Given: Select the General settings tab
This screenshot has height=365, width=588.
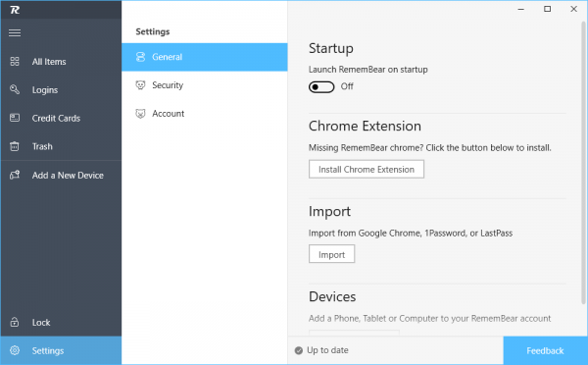Looking at the screenshot, I should [205, 57].
